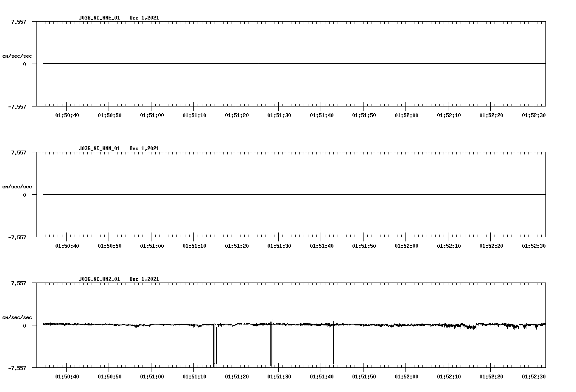576x392 pixels.
Task: Click the Dec 1,2021 date on HNZ plot
Action: pyautogui.click(x=144, y=279)
